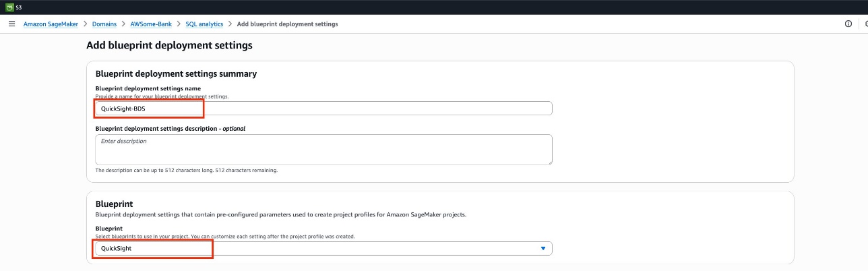Click the S3 tab label text

pyautogui.click(x=19, y=7)
